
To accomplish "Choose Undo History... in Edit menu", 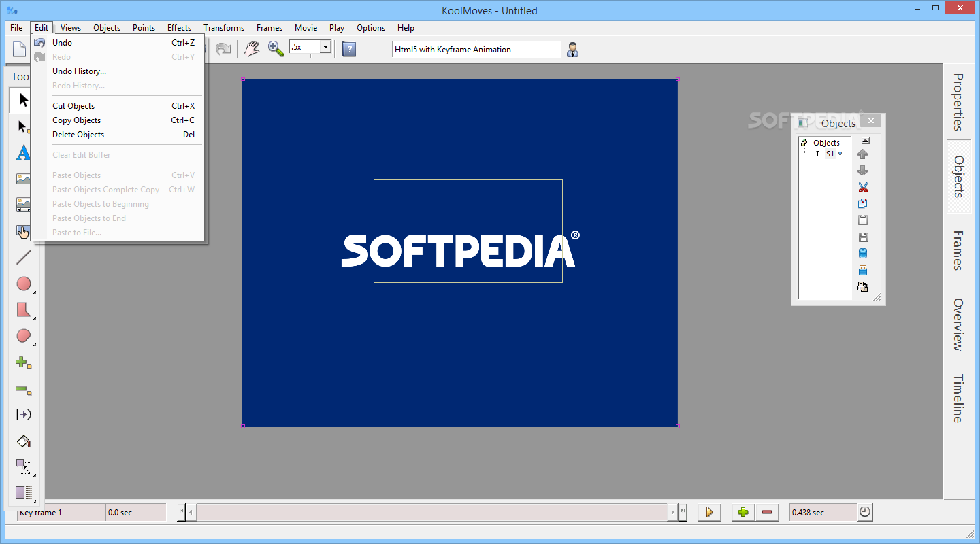I will 117,71.
